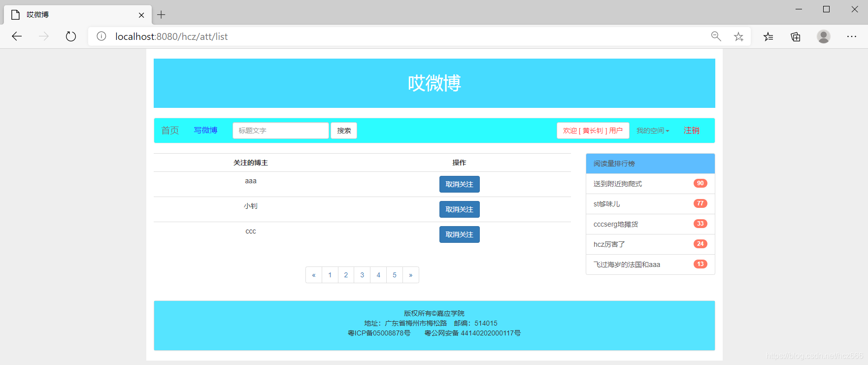Viewport: 868px width, 365px height.
Task: Click the 哎微博 page title banner
Action: coord(434,83)
